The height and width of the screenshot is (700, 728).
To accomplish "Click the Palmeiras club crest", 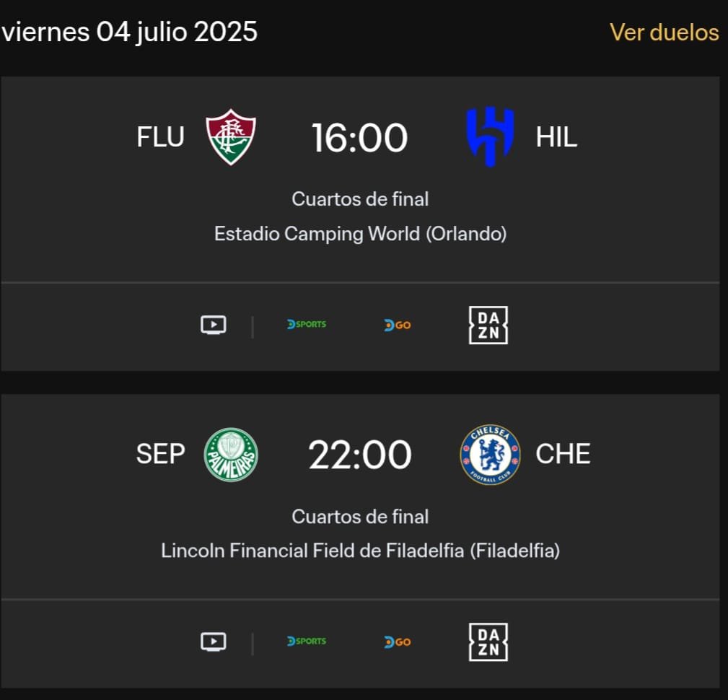I will pyautogui.click(x=231, y=455).
